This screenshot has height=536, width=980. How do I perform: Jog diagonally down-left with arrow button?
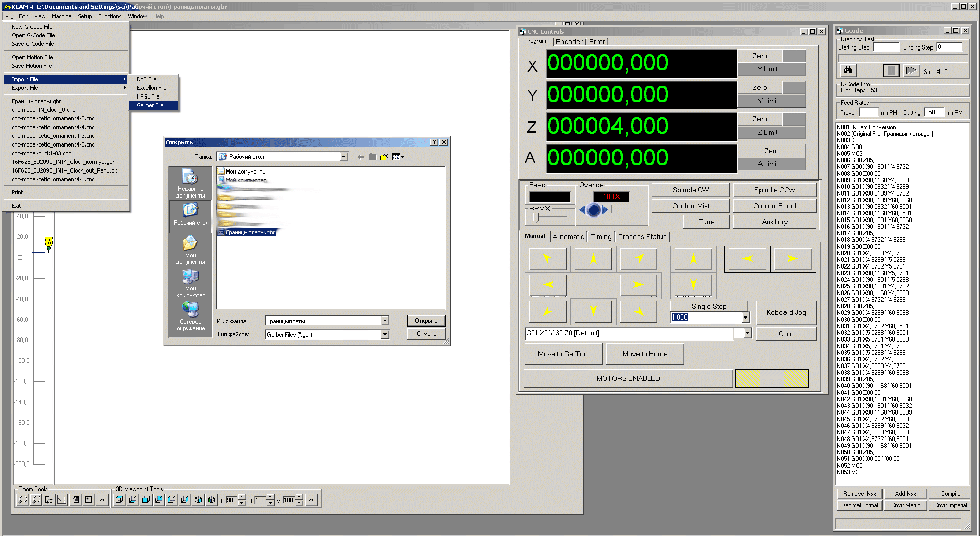(x=548, y=311)
